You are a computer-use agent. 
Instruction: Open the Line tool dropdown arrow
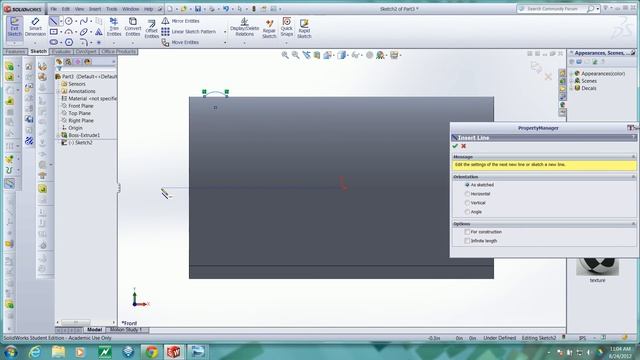click(61, 21)
